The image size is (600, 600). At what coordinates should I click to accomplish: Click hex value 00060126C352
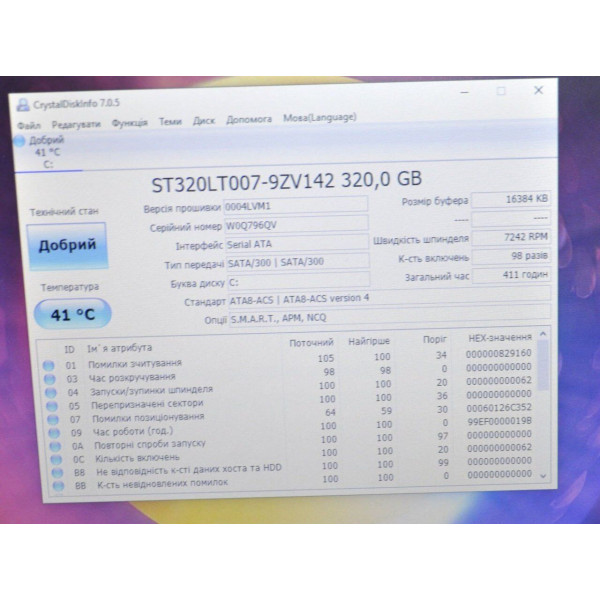[499, 408]
